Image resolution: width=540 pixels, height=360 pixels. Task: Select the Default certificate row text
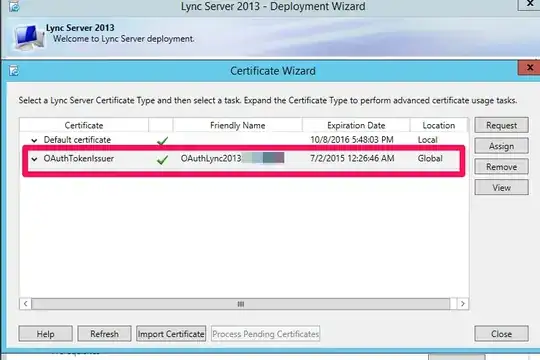pyautogui.click(x=77, y=140)
